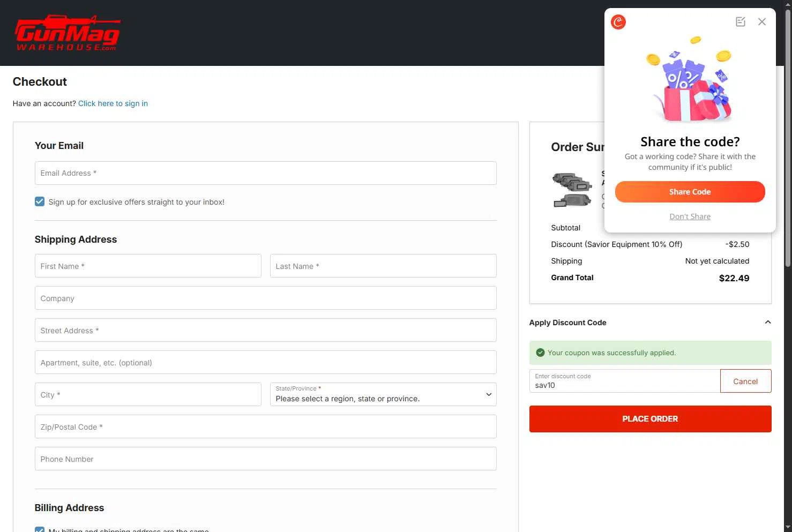Uncheck the exclusive offers signup checkbox
This screenshot has height=532, width=792.
(40, 201)
